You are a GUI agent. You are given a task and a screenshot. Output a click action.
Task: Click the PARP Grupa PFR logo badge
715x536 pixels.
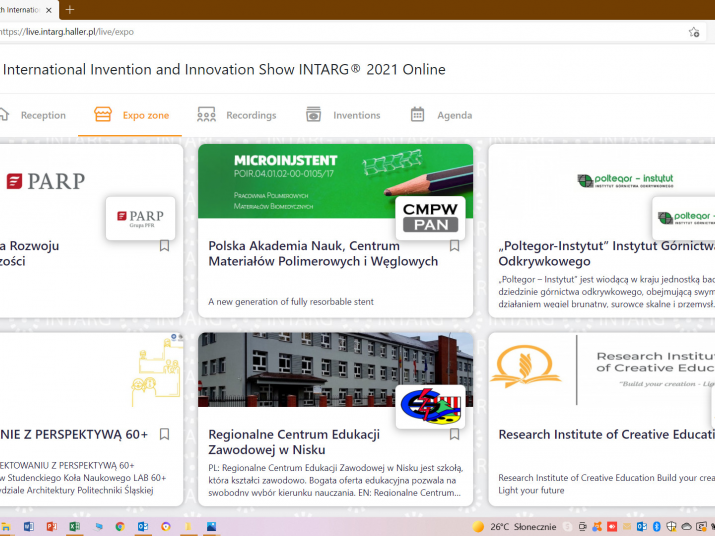140,218
